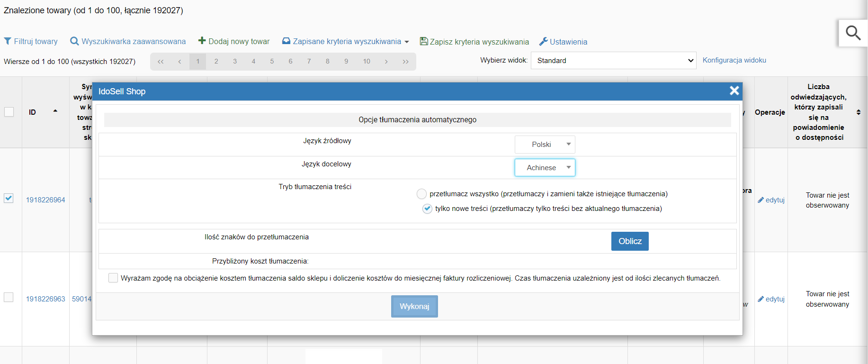Select pagination page 8
Image resolution: width=868 pixels, height=364 pixels.
point(327,62)
